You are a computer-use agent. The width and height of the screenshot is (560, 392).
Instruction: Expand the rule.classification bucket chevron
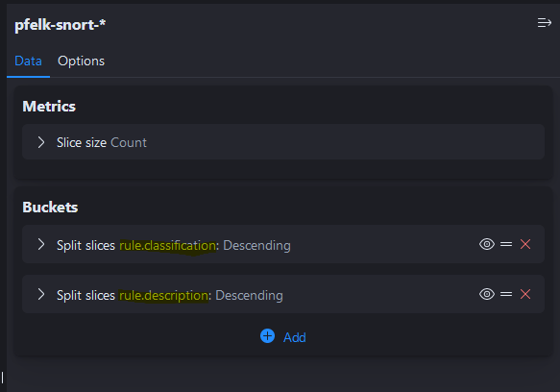(41, 244)
